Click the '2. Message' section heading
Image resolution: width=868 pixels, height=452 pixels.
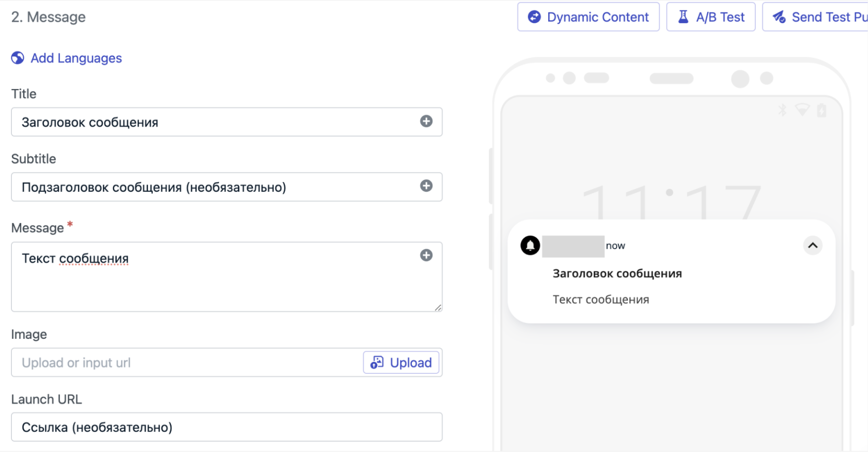(x=49, y=17)
